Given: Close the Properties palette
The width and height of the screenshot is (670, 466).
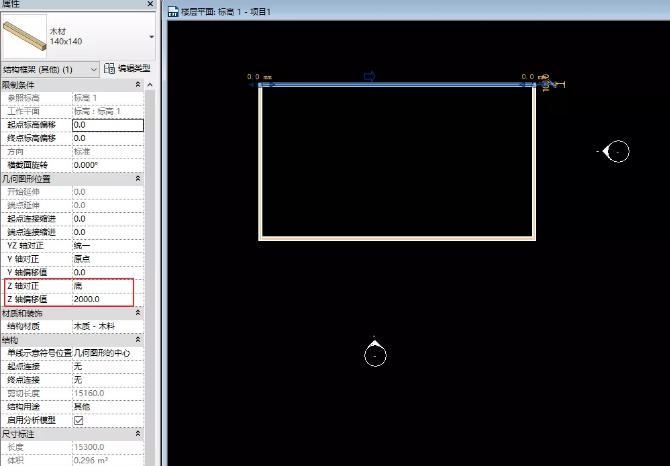Looking at the screenshot, I should click(150, 4).
